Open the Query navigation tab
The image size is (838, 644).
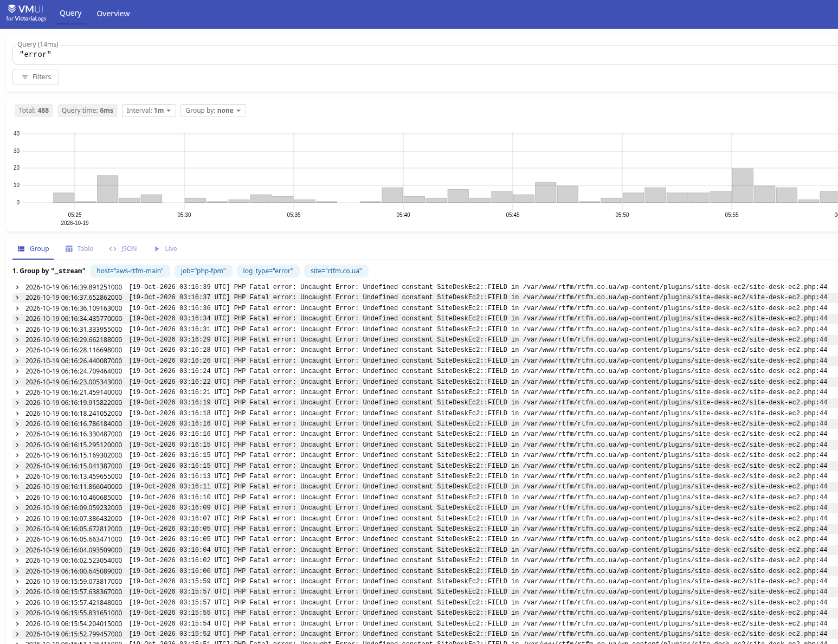pyautogui.click(x=70, y=13)
